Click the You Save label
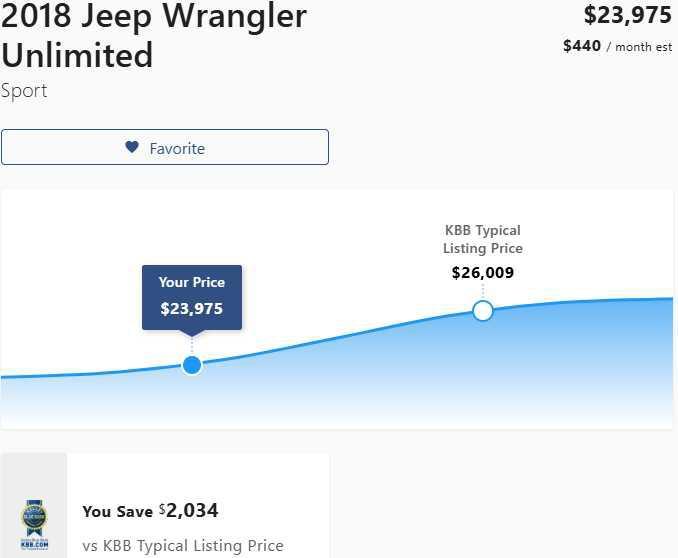The width and height of the screenshot is (678, 558). (x=117, y=512)
